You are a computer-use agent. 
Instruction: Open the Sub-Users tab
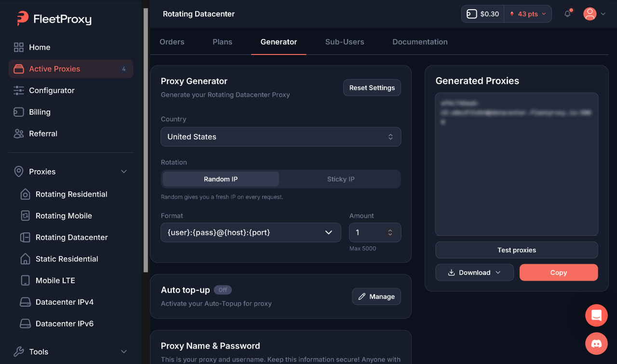[x=345, y=42]
